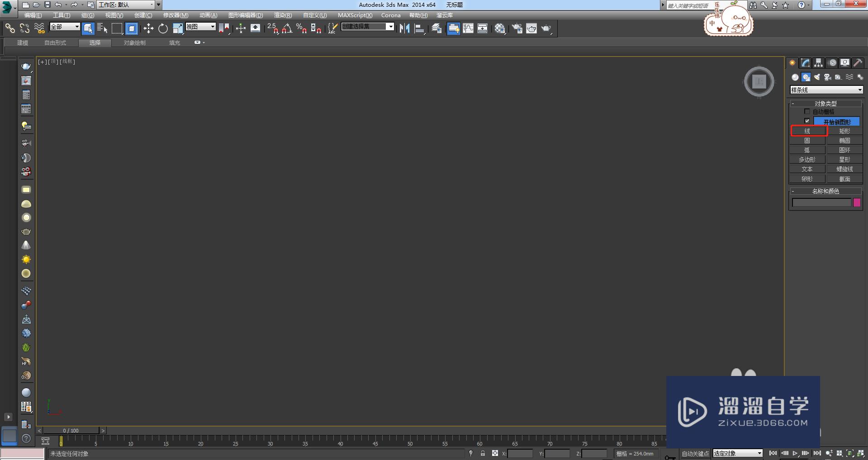Screen dimensions: 868x460
Task: Open the 工具(T) menu
Action: click(x=62, y=15)
